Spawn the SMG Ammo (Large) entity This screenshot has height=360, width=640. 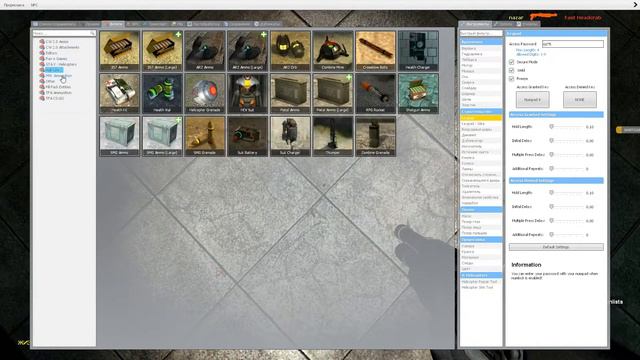point(162,136)
